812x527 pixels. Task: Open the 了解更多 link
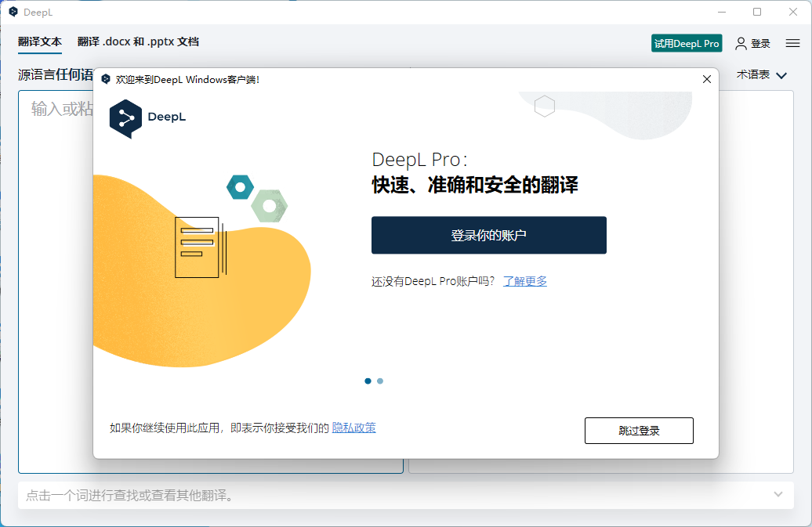pyautogui.click(x=525, y=280)
